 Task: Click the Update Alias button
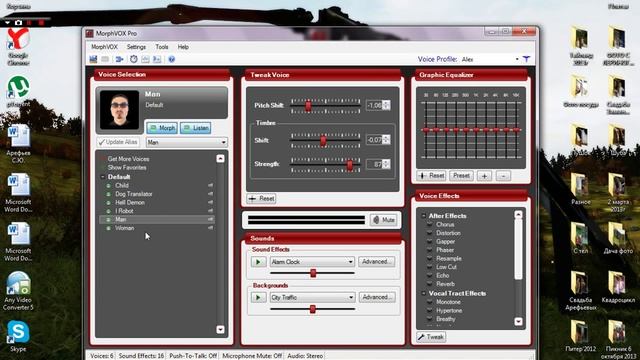[x=118, y=142]
